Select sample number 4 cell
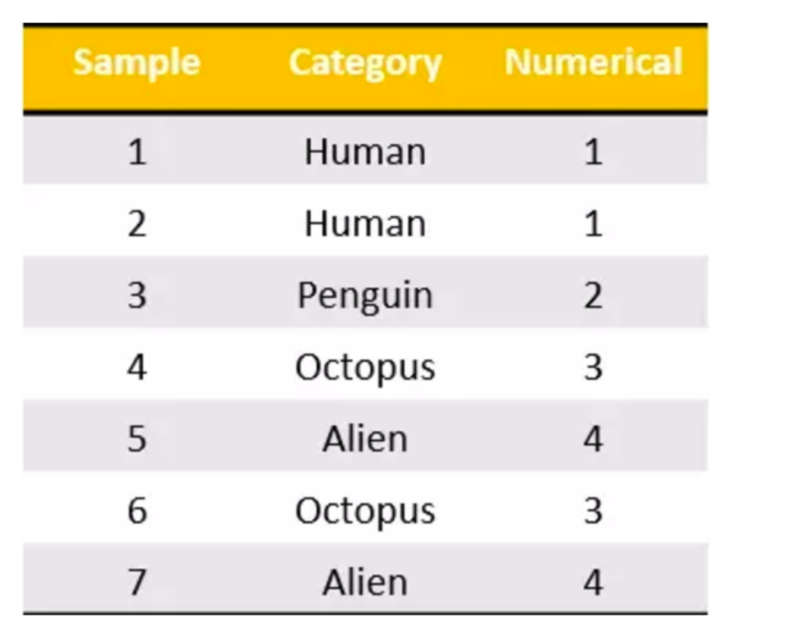Viewport: 786px width, 631px height. point(137,367)
